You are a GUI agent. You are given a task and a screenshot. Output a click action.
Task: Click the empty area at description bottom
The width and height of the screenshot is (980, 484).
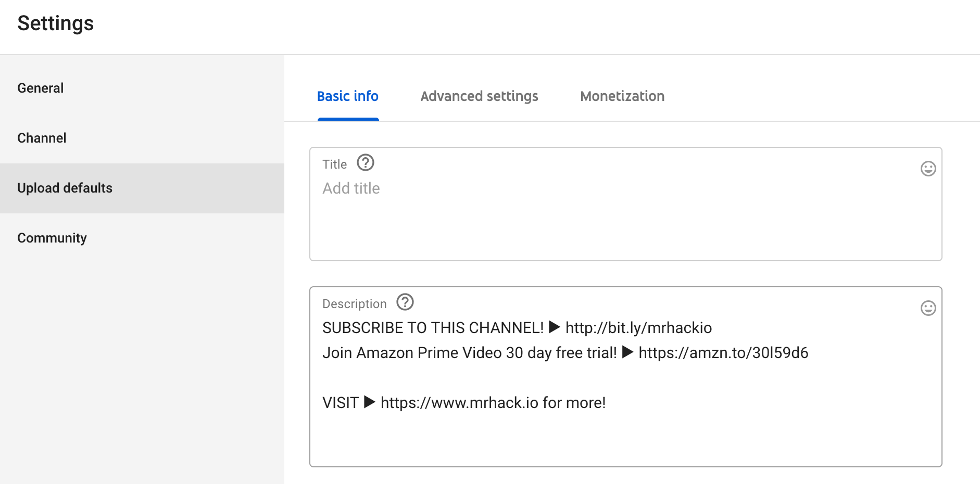tap(625, 442)
